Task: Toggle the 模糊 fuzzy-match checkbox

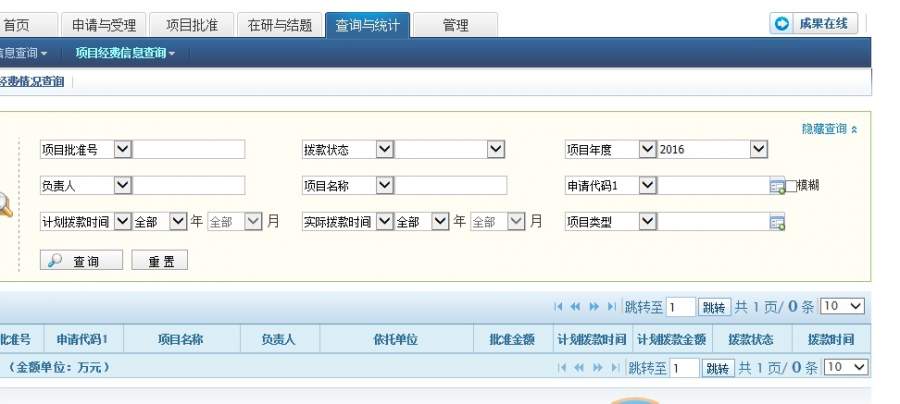Action: (x=791, y=186)
